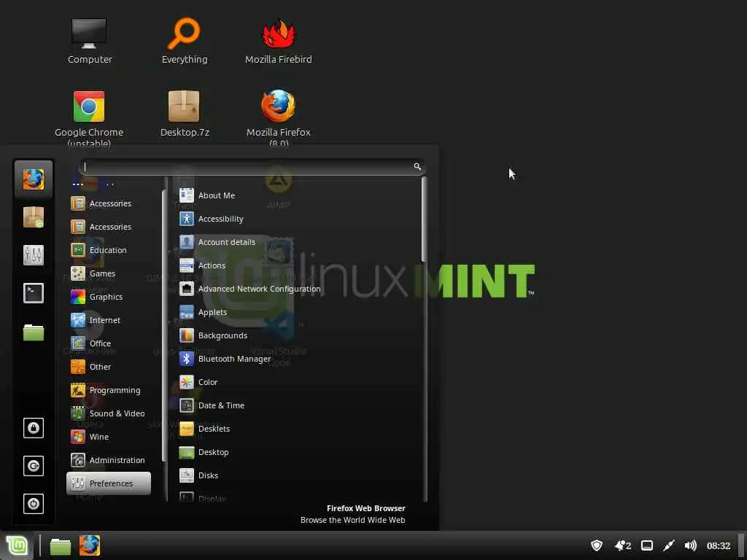Image resolution: width=747 pixels, height=560 pixels.
Task: Select the Mozilla Firefox (8.0) desktop icon
Action: 279,118
